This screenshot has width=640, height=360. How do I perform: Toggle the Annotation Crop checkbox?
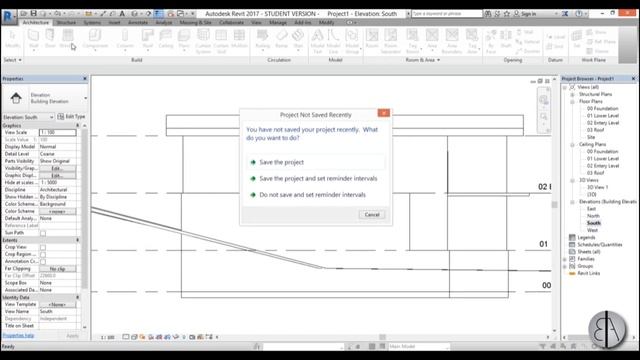tap(43, 262)
